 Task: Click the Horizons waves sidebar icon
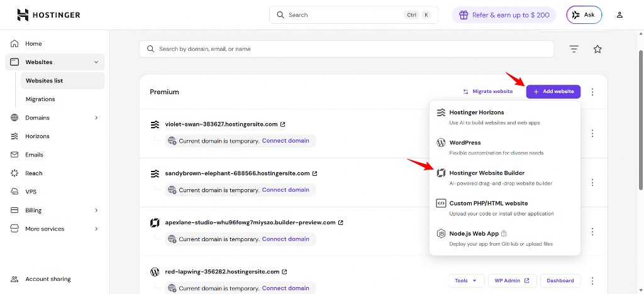tap(14, 136)
